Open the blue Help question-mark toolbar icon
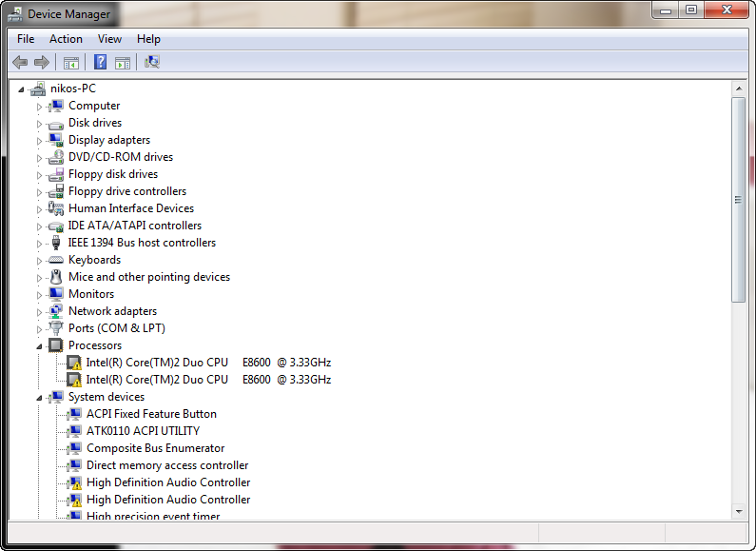 tap(100, 62)
